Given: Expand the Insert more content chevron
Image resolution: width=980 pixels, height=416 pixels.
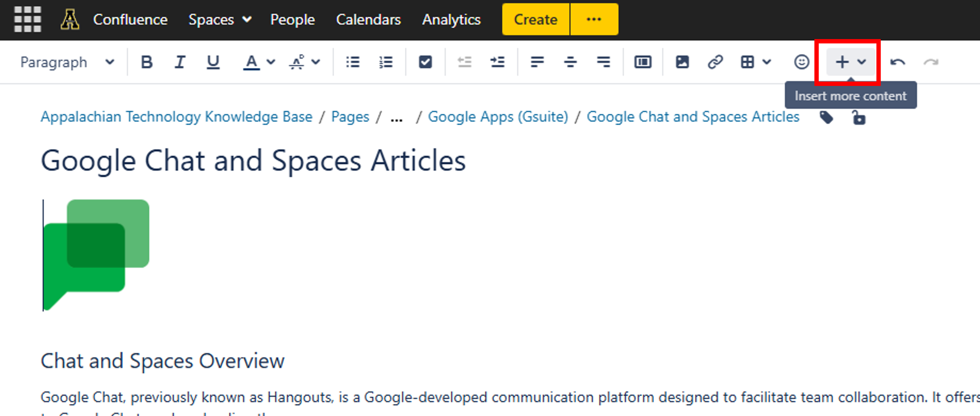Looking at the screenshot, I should click(x=862, y=62).
